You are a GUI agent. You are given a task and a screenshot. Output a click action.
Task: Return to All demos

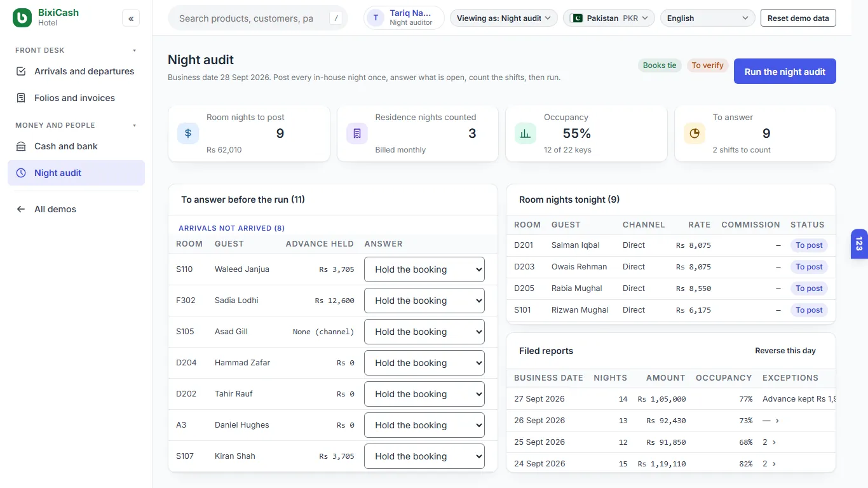coord(76,209)
